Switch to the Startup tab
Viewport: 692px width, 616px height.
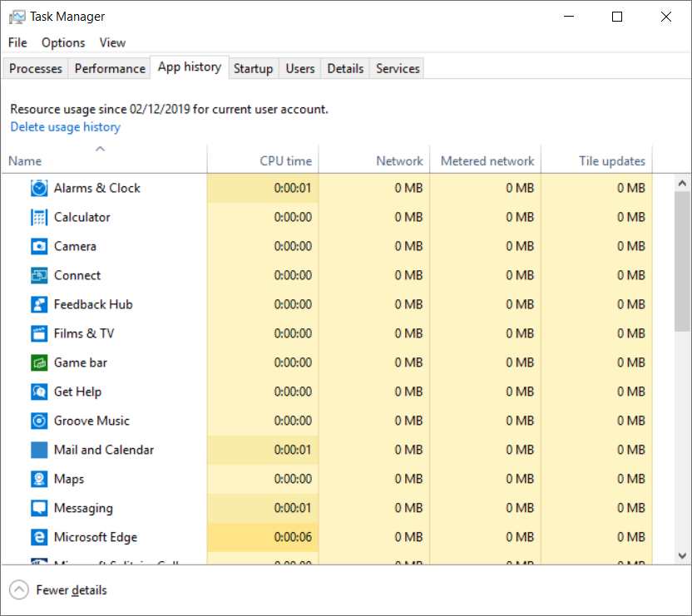pyautogui.click(x=254, y=68)
